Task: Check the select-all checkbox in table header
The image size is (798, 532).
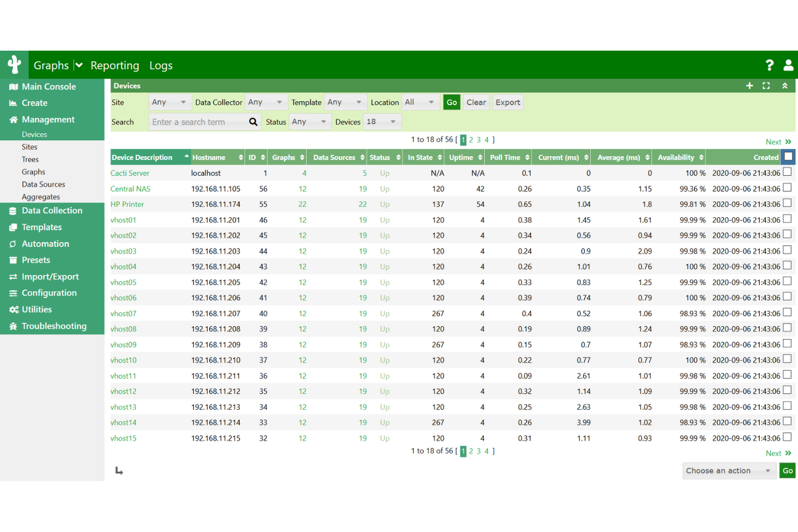Action: pos(788,156)
